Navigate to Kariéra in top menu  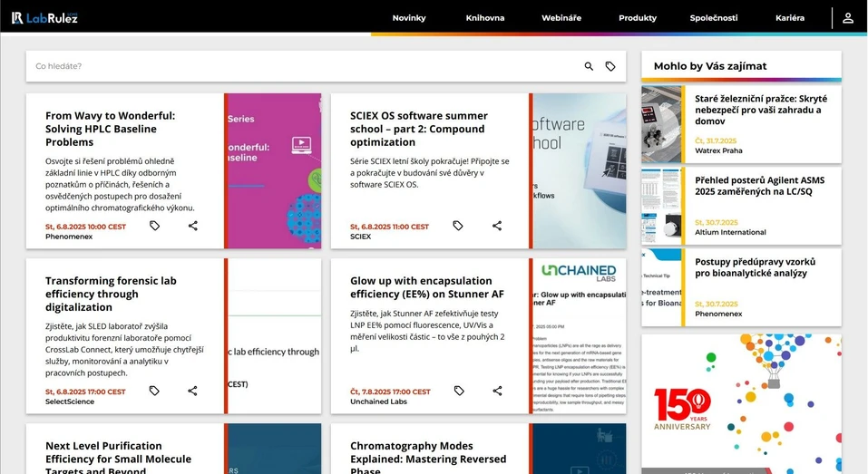789,18
